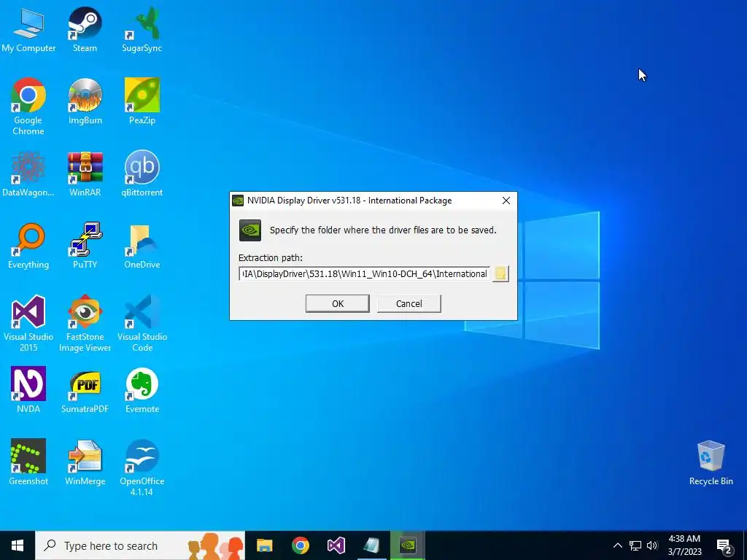Select the WinMerge desktop shortcut
747x560 pixels.
(85, 462)
